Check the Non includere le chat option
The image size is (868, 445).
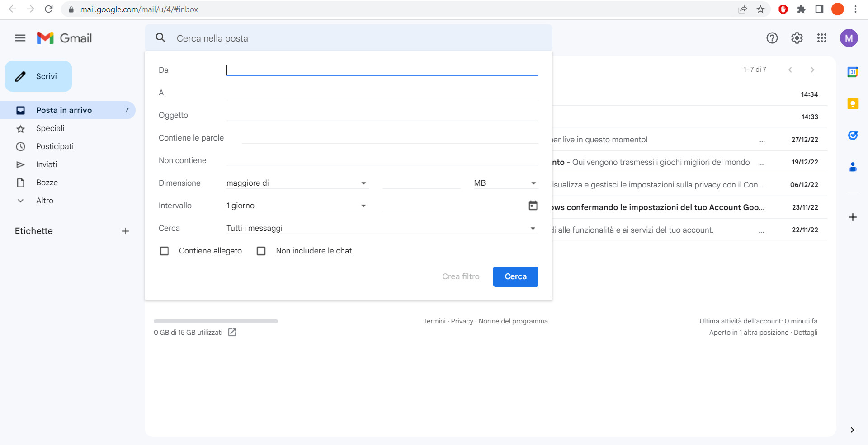pyautogui.click(x=261, y=251)
